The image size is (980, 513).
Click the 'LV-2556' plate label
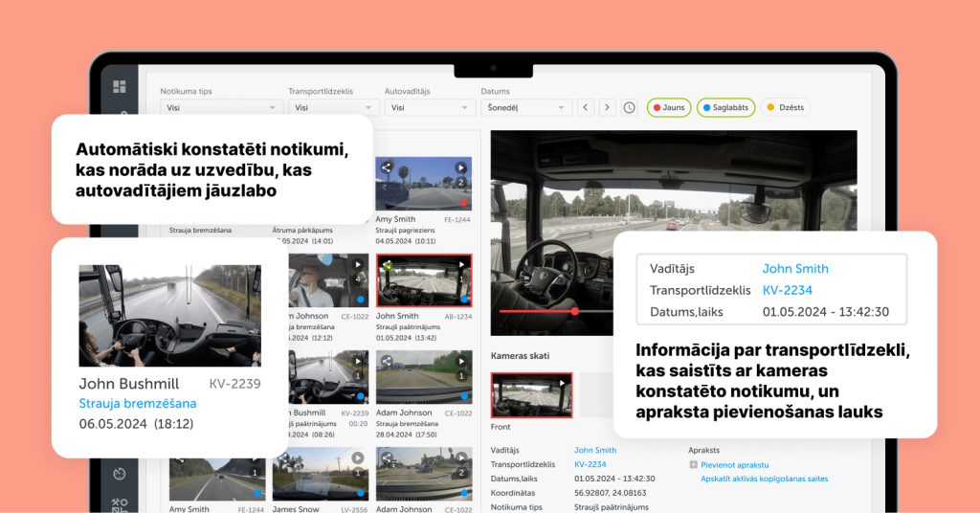[x=354, y=510]
